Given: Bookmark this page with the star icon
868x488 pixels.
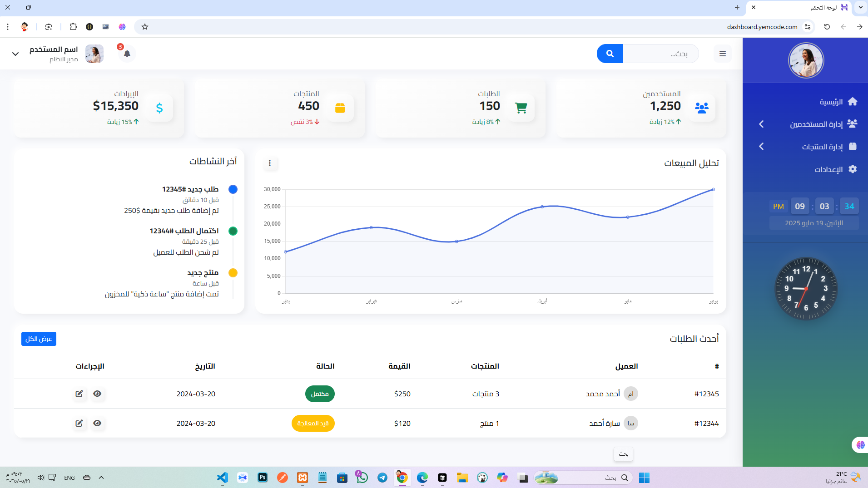Looking at the screenshot, I should pyautogui.click(x=145, y=27).
